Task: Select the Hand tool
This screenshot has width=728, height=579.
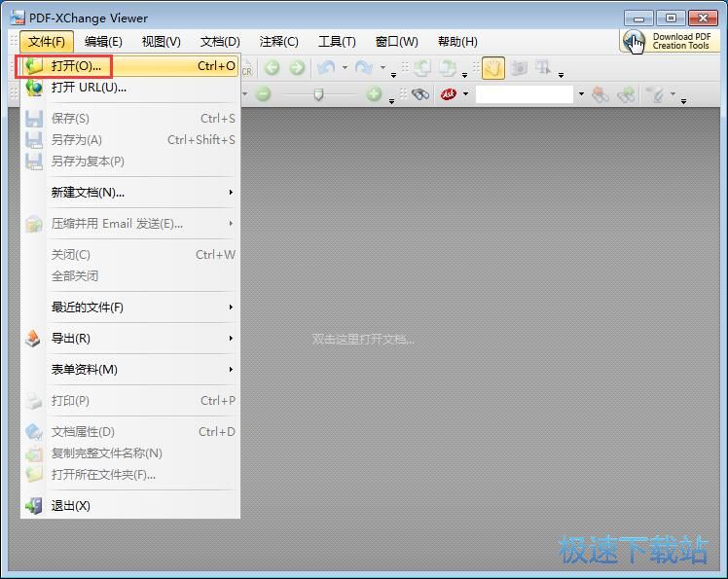Action: (x=493, y=68)
